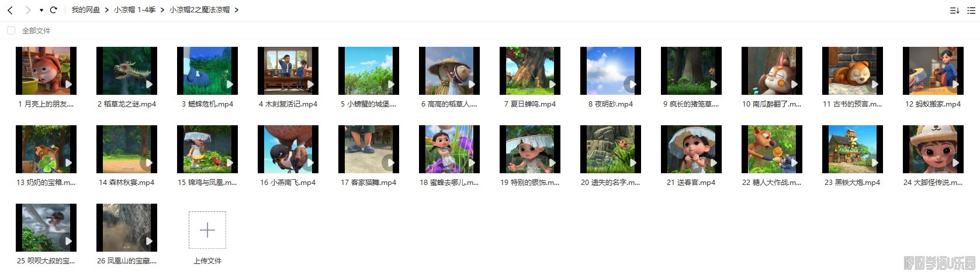Open thumbnail of 10 南瓜醉翻了
The width and height of the screenshot is (980, 278).
click(x=772, y=71)
